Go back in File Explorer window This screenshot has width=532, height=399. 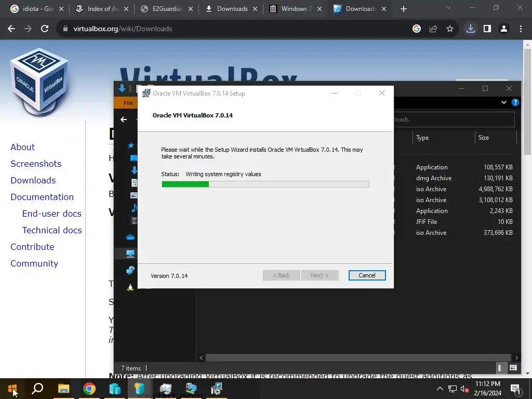coord(124,119)
